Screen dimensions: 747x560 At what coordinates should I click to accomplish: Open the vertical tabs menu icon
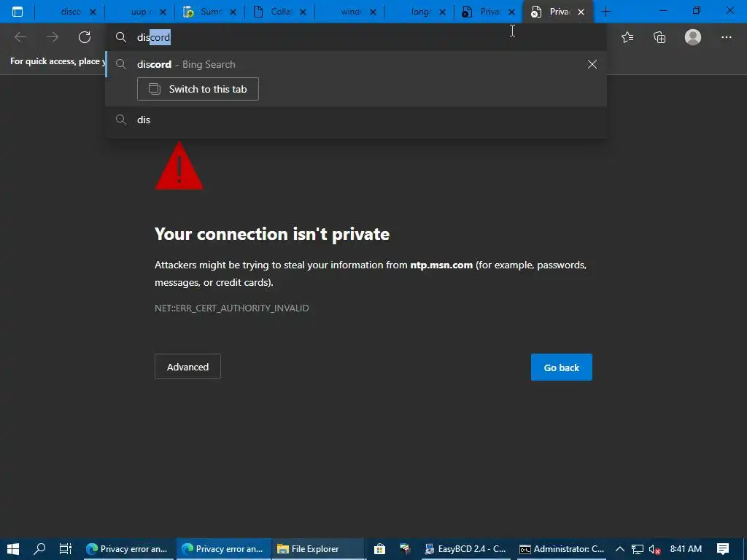click(x=18, y=12)
